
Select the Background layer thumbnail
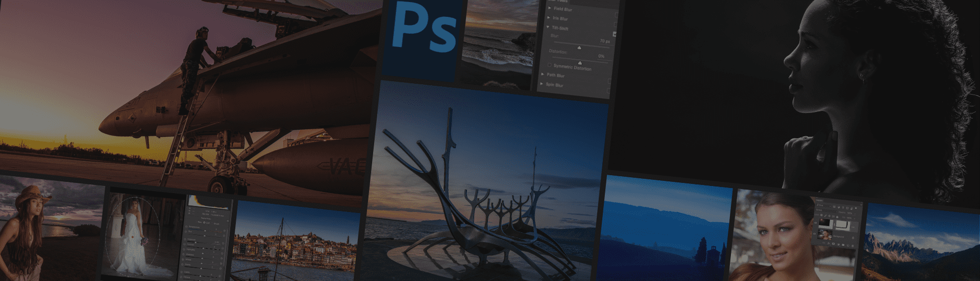825,235
